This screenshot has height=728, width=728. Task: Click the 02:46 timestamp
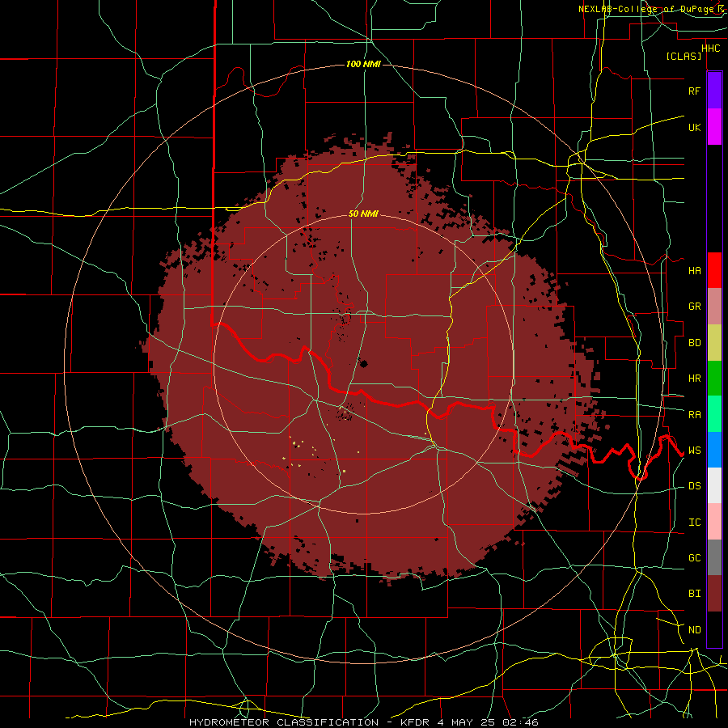[x=519, y=722]
